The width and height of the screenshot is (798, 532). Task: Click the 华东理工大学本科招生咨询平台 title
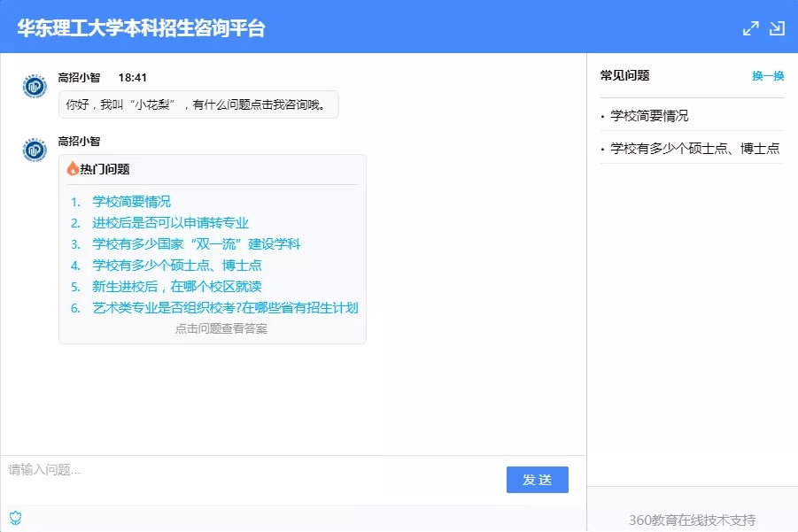(x=142, y=28)
